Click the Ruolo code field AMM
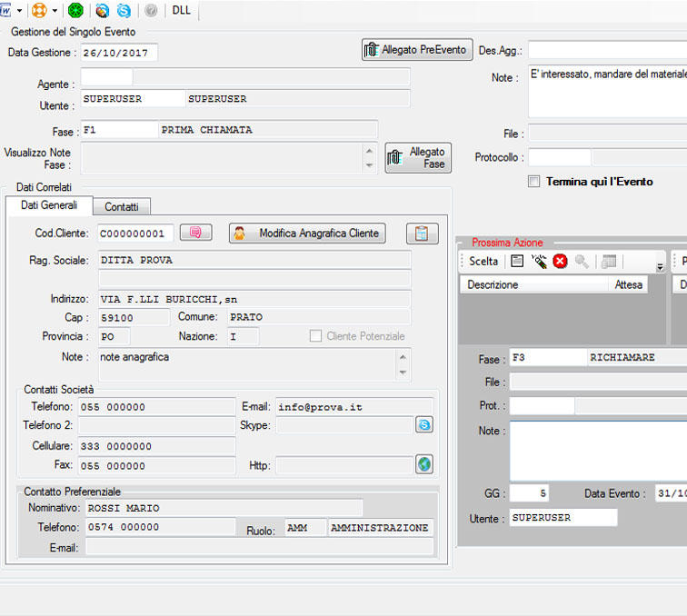 click(306, 528)
